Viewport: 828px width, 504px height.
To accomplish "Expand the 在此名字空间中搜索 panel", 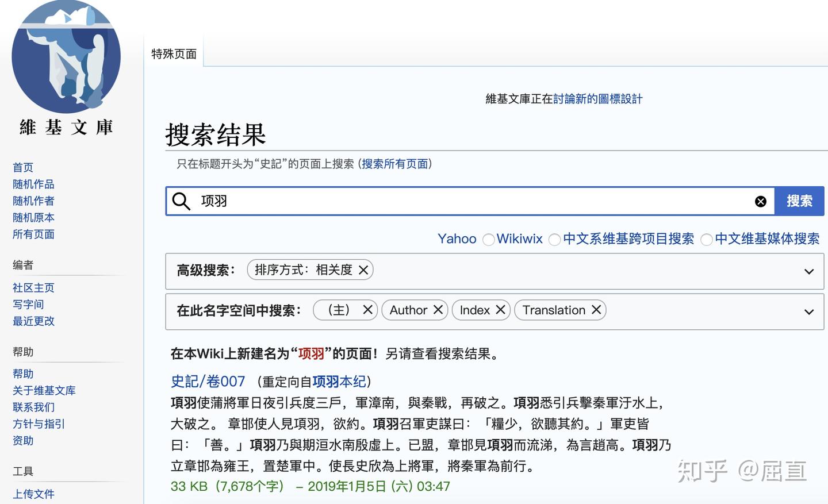I will coord(808,311).
